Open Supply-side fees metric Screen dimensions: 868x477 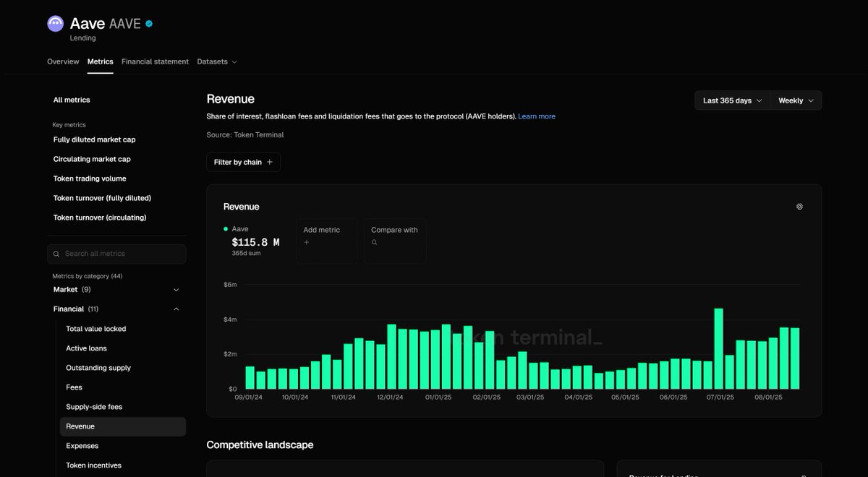click(94, 407)
